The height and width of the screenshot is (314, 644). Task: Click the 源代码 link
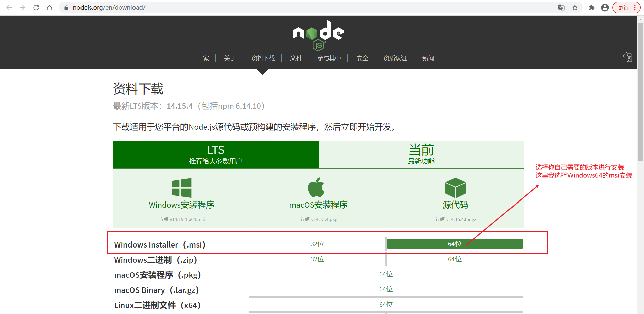455,205
